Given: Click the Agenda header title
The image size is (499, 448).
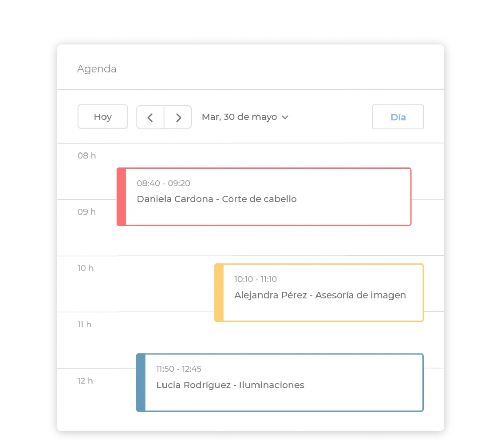Looking at the screenshot, I should 97,69.
